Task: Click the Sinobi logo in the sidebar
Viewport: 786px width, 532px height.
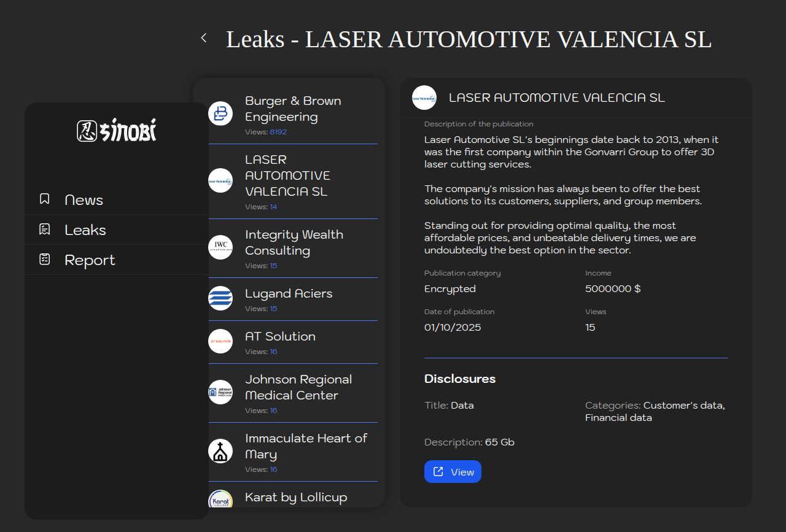Action: (117, 130)
